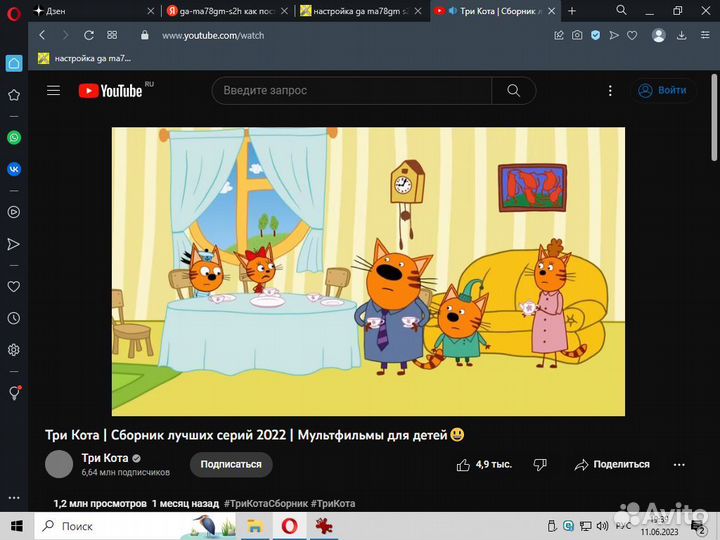Click the video player to pause

click(368, 271)
